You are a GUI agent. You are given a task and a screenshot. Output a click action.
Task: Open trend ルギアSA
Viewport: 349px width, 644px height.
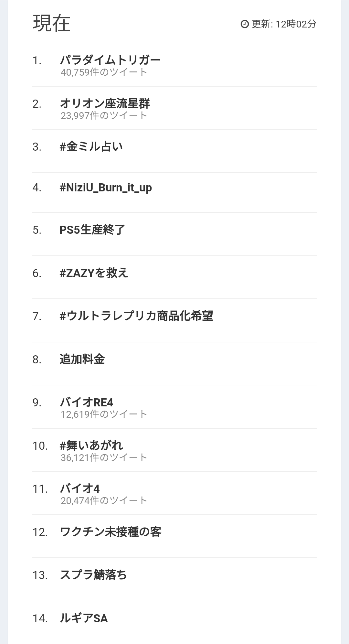point(84,618)
